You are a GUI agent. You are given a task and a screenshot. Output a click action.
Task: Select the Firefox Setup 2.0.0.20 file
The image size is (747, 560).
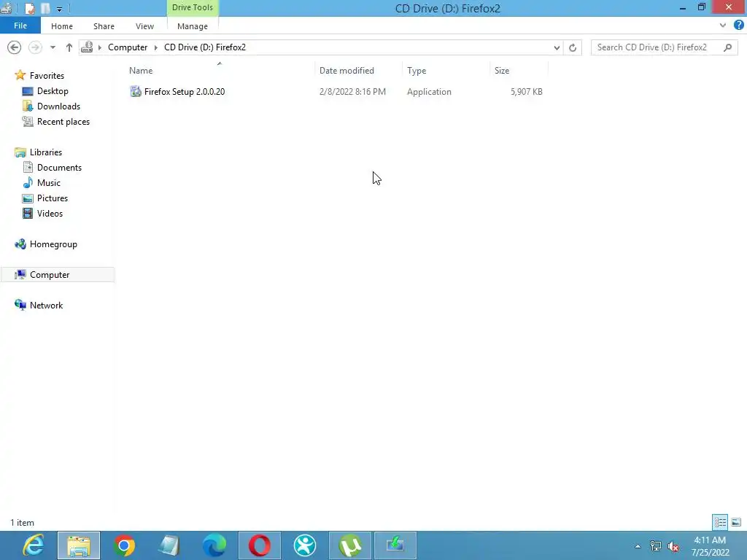click(x=336, y=91)
